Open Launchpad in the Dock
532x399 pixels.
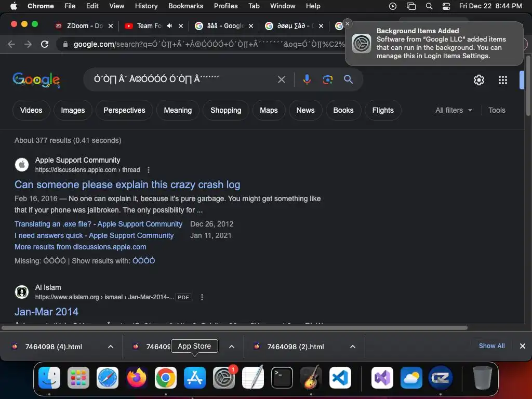[x=78, y=378]
